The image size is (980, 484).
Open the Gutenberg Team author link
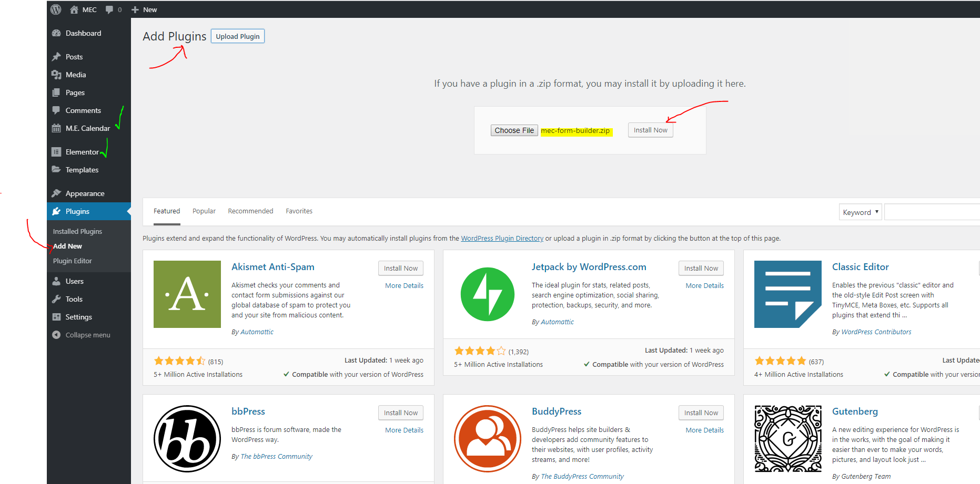coord(866,476)
